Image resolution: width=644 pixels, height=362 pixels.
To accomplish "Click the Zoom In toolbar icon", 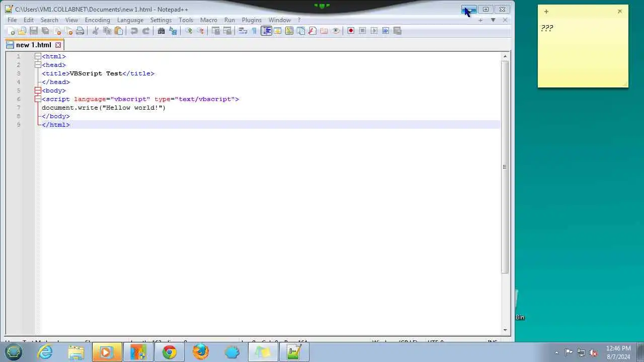I will coord(189,31).
